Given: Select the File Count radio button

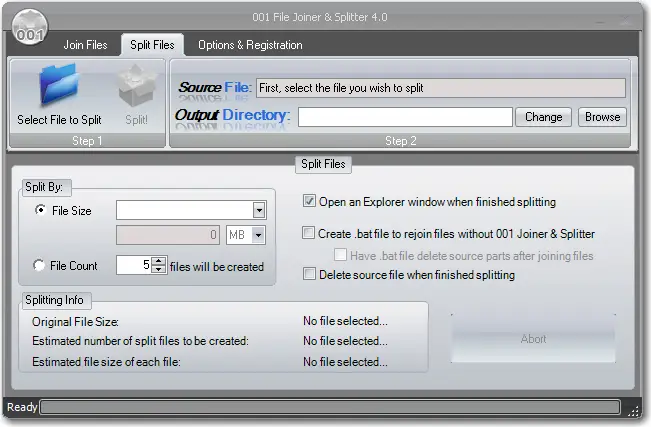Looking at the screenshot, I should tap(39, 265).
